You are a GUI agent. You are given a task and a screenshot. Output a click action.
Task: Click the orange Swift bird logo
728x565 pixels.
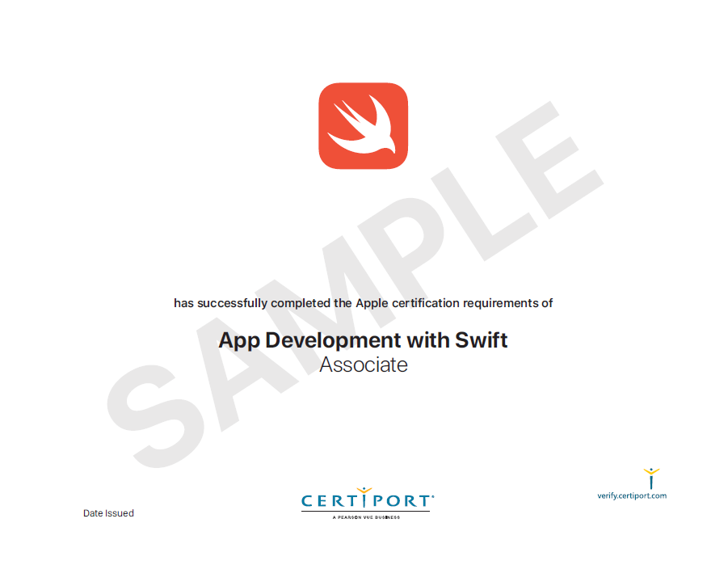(363, 126)
